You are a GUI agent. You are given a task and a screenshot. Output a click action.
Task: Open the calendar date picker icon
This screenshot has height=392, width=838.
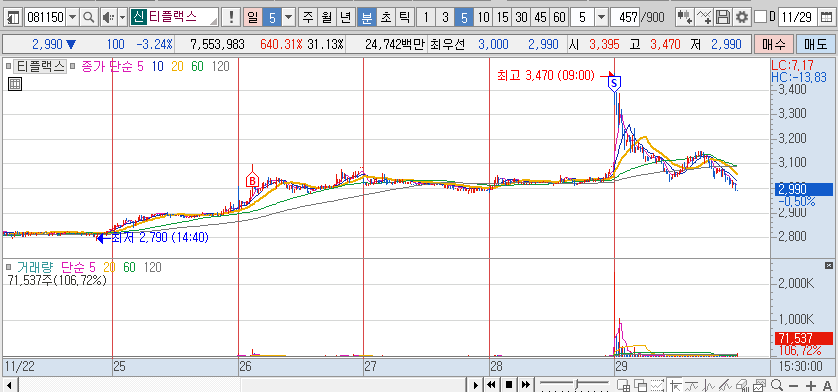[x=826, y=18]
